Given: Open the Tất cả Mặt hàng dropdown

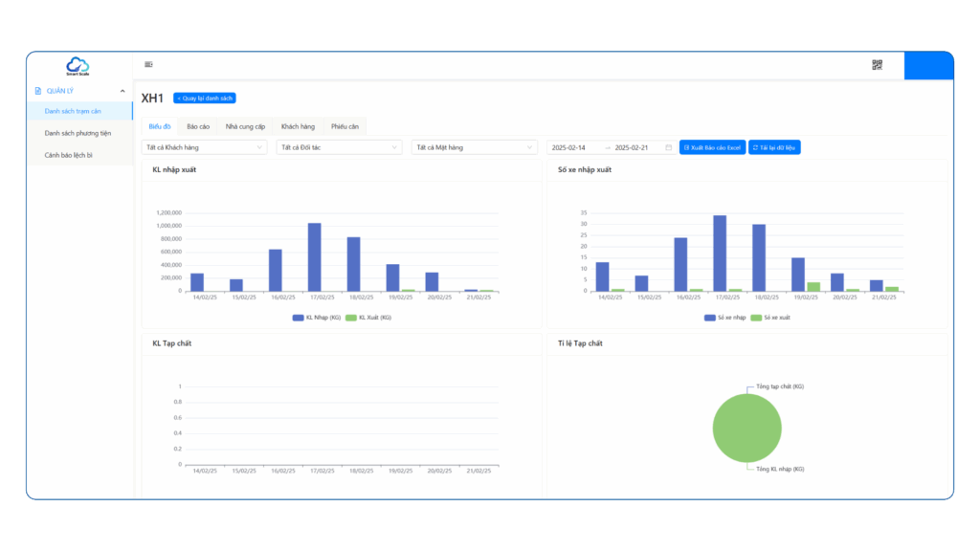Looking at the screenshot, I should click(x=475, y=147).
